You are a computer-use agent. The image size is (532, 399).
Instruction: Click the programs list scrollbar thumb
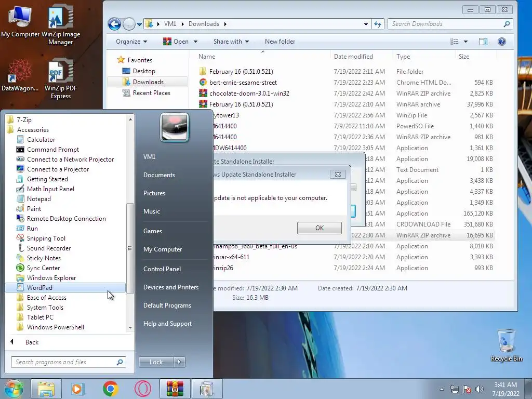tap(129, 248)
